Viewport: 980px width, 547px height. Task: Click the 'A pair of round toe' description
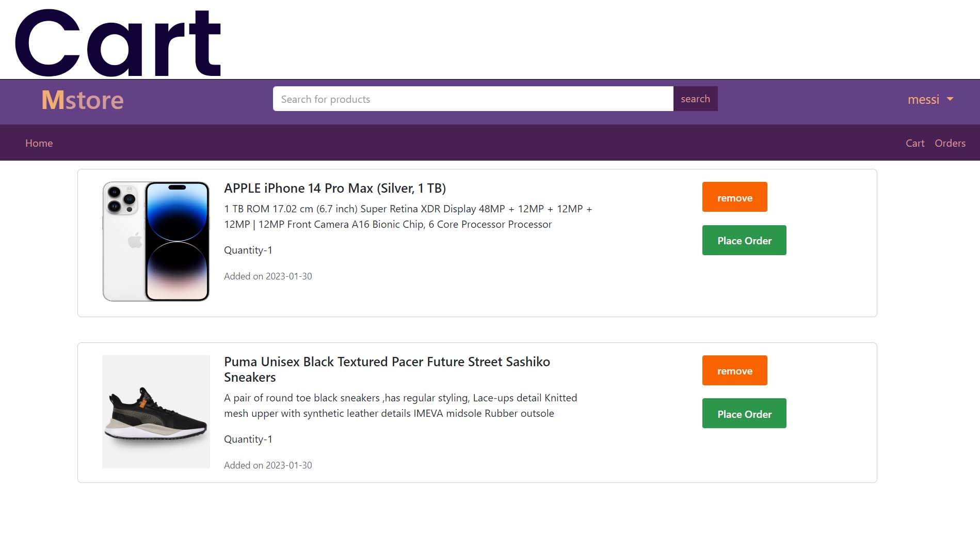400,405
